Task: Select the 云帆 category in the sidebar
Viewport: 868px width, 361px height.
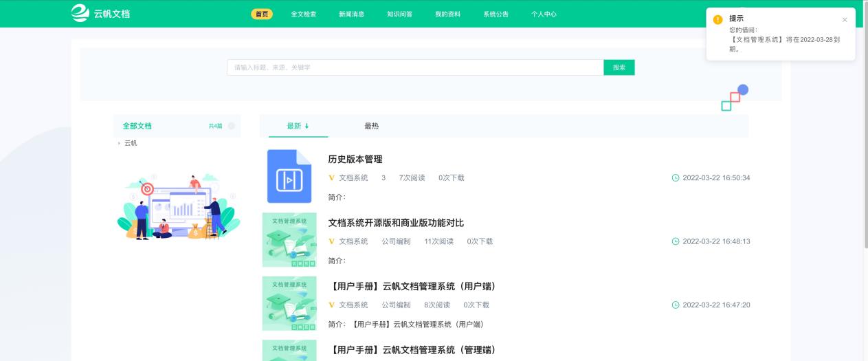Action: click(131, 143)
